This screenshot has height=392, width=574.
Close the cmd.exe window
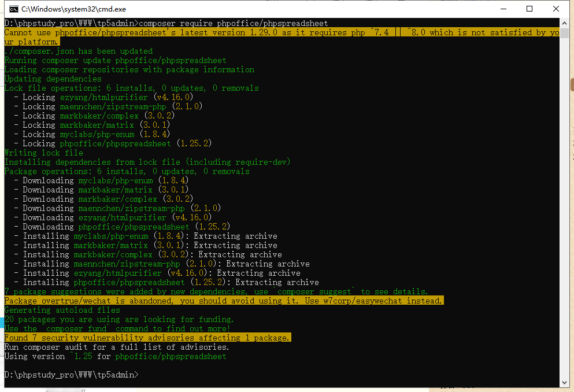coord(556,9)
